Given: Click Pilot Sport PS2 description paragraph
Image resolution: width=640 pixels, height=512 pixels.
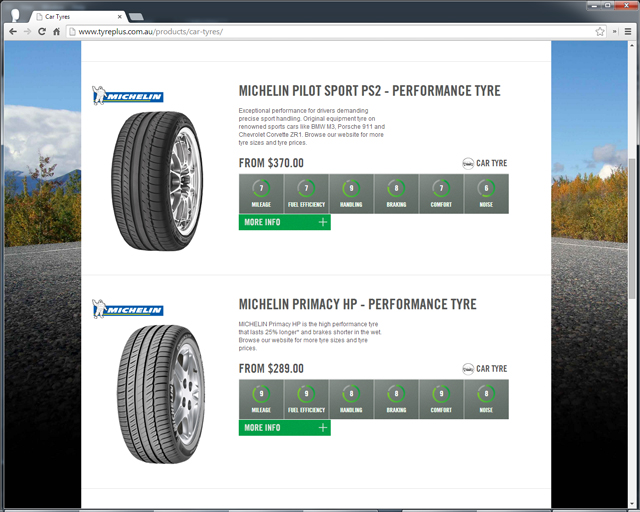Looking at the screenshot, I should point(312,127).
